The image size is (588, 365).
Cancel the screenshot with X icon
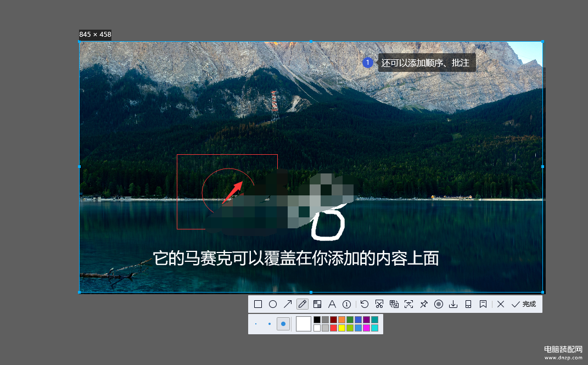(x=501, y=304)
